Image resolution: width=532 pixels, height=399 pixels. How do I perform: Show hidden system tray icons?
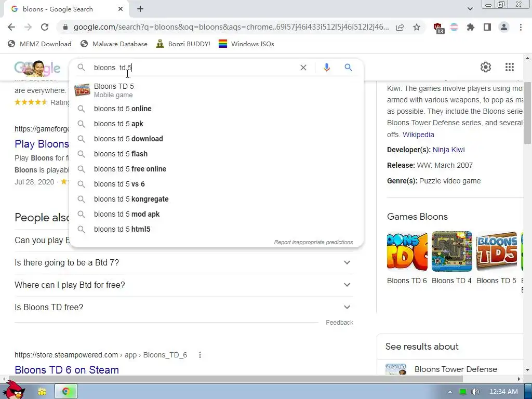[x=450, y=392]
